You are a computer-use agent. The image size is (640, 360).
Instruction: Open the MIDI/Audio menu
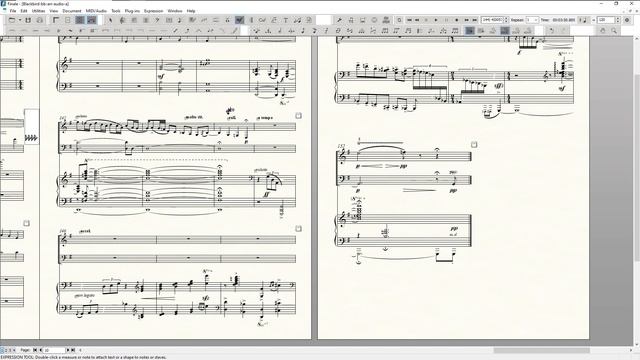pos(96,11)
